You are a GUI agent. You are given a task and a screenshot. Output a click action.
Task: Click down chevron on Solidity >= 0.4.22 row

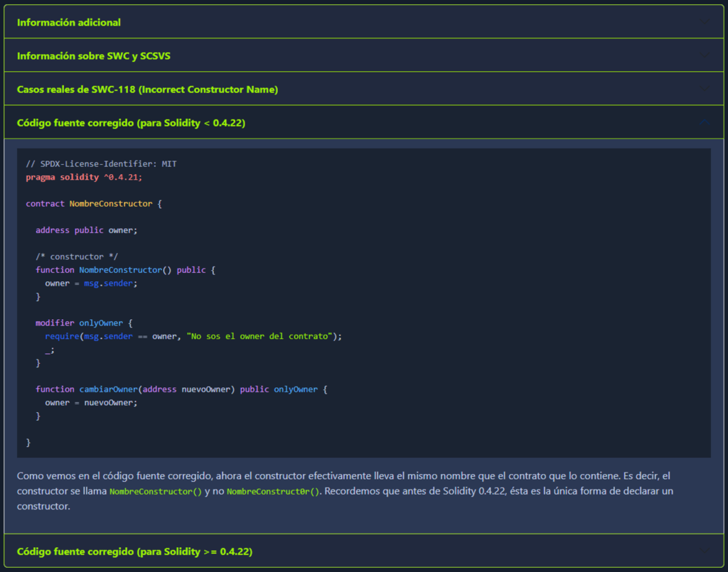(x=704, y=551)
